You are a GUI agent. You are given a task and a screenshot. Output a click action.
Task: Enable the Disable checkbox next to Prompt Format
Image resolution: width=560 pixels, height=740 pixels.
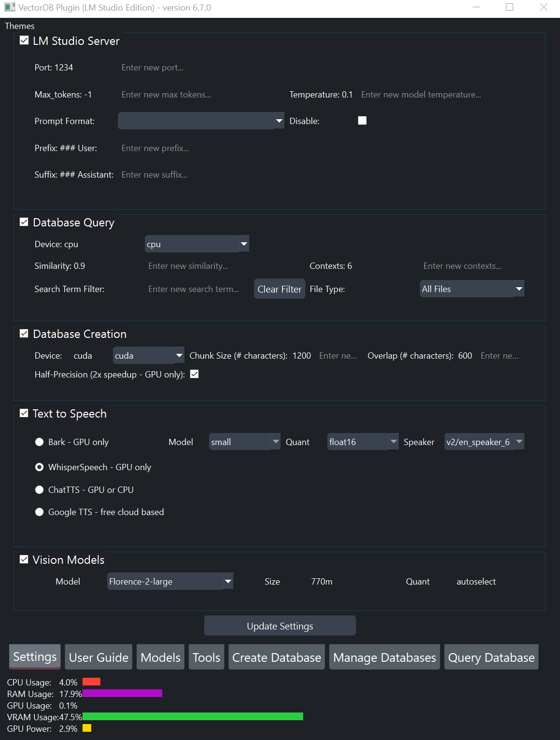[362, 120]
